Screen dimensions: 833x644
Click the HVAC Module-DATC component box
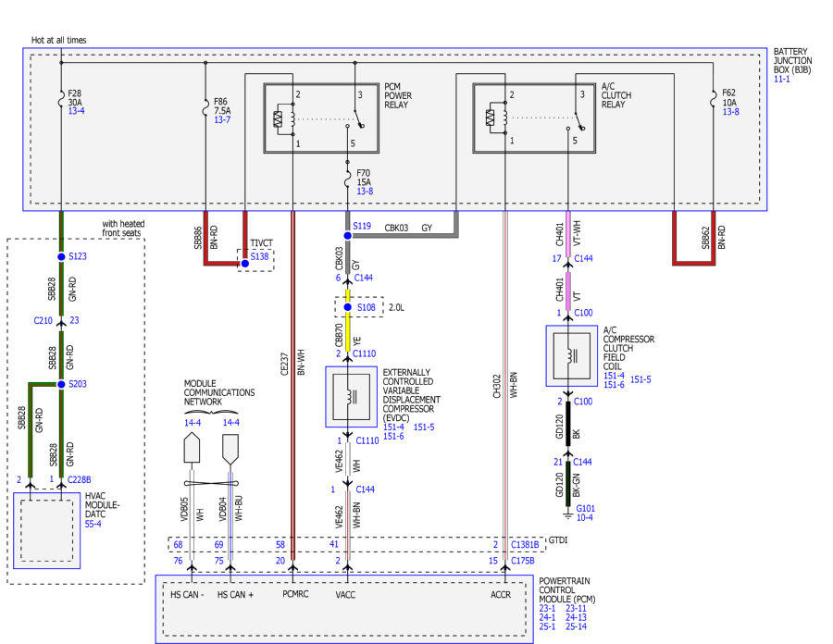click(x=47, y=530)
